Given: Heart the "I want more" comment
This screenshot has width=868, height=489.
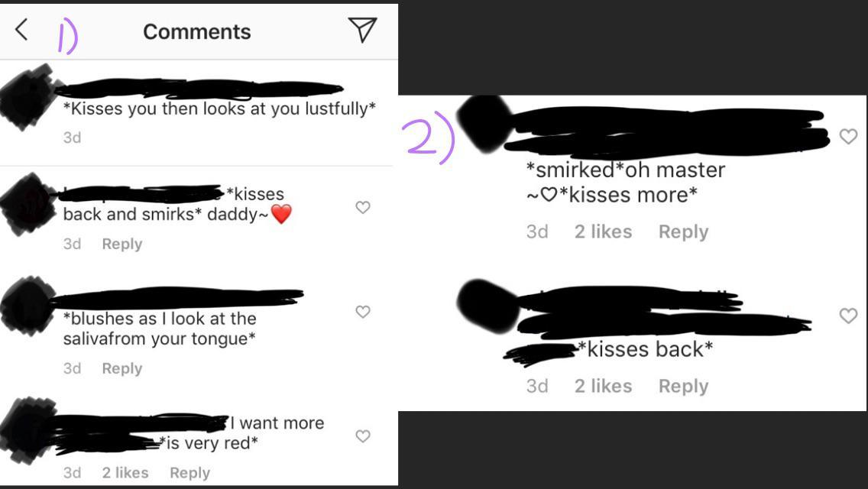Looking at the screenshot, I should [x=363, y=436].
